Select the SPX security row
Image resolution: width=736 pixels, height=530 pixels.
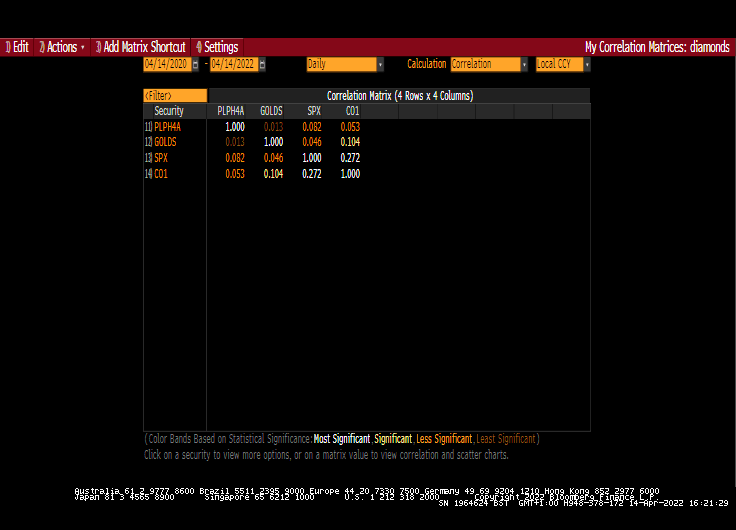[x=161, y=158]
